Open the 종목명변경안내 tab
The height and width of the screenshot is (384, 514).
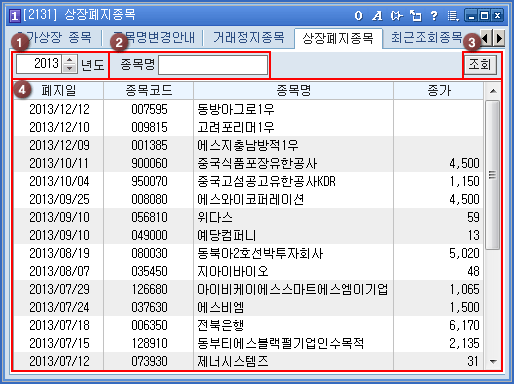(153, 37)
